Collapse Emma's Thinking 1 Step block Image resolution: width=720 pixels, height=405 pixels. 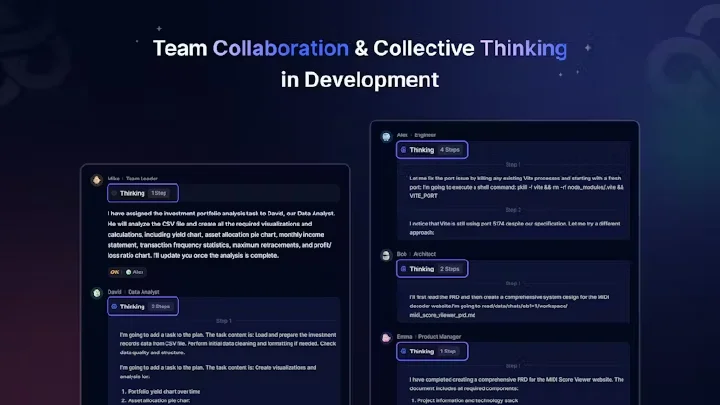coord(432,351)
